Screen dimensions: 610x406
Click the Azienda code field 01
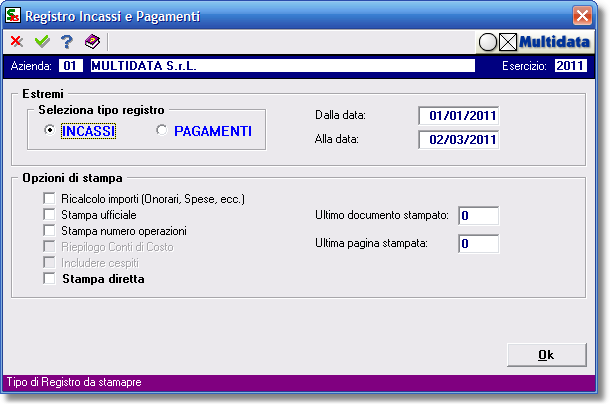click(70, 65)
